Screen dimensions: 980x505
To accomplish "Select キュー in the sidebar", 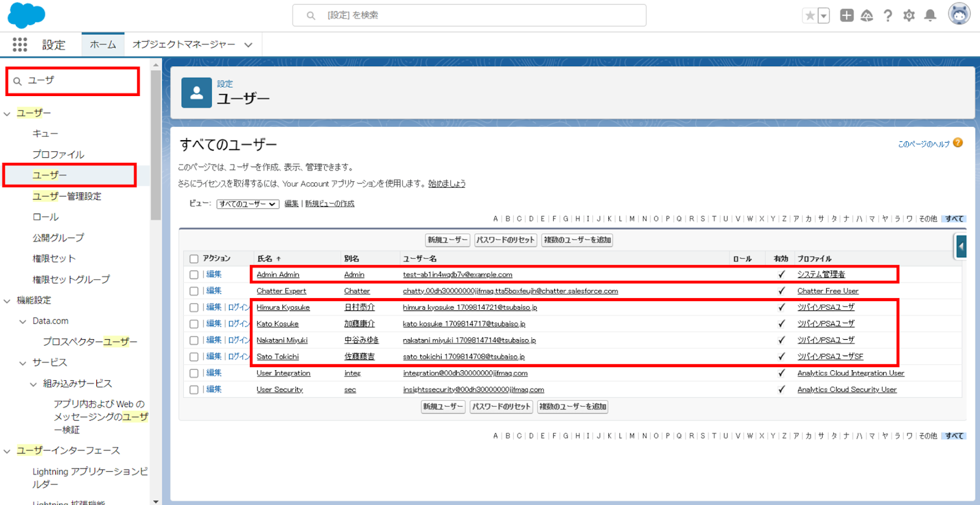I will pos(45,133).
